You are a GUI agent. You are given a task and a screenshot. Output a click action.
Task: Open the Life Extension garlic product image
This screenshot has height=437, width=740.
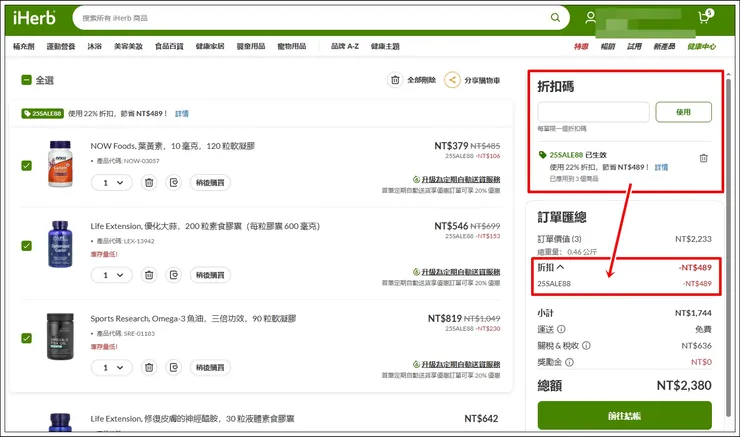[60, 244]
